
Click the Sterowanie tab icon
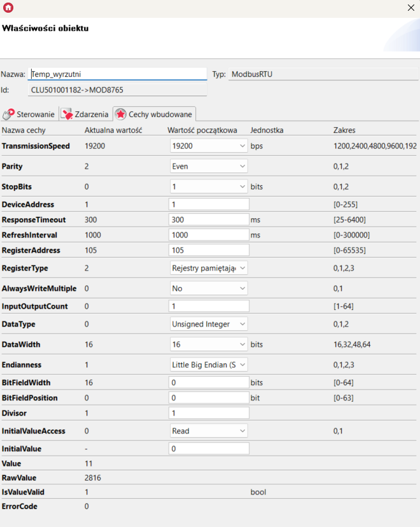click(8, 115)
